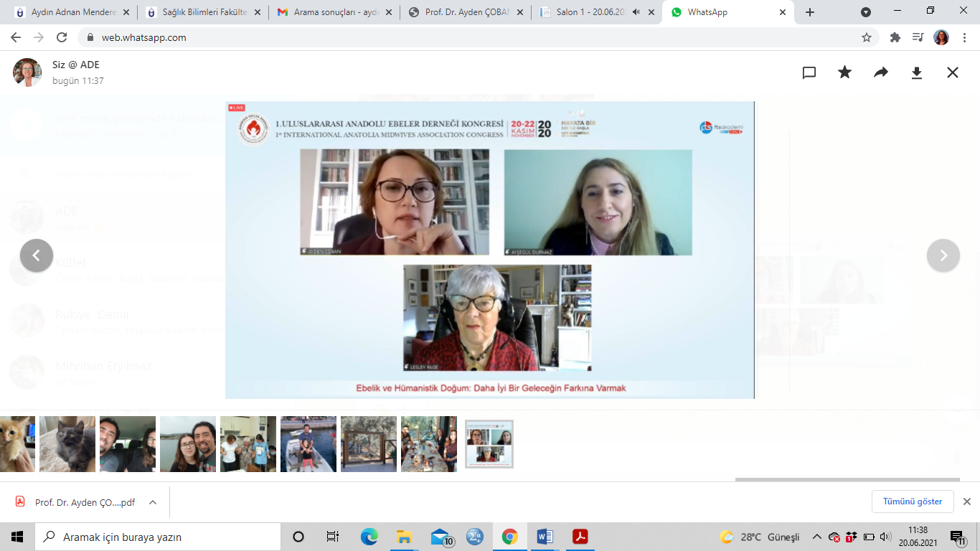
Task: Open Microsoft Word from the taskbar
Action: (x=545, y=537)
